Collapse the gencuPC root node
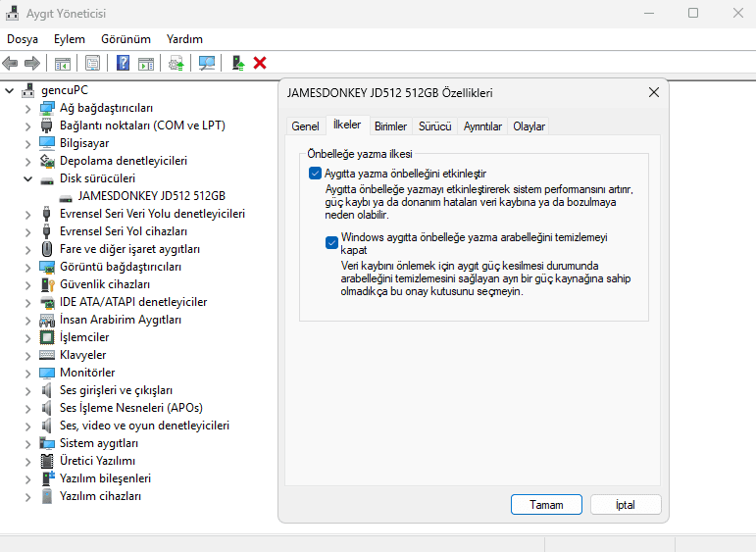Viewport: 756px width, 552px height. (9, 90)
